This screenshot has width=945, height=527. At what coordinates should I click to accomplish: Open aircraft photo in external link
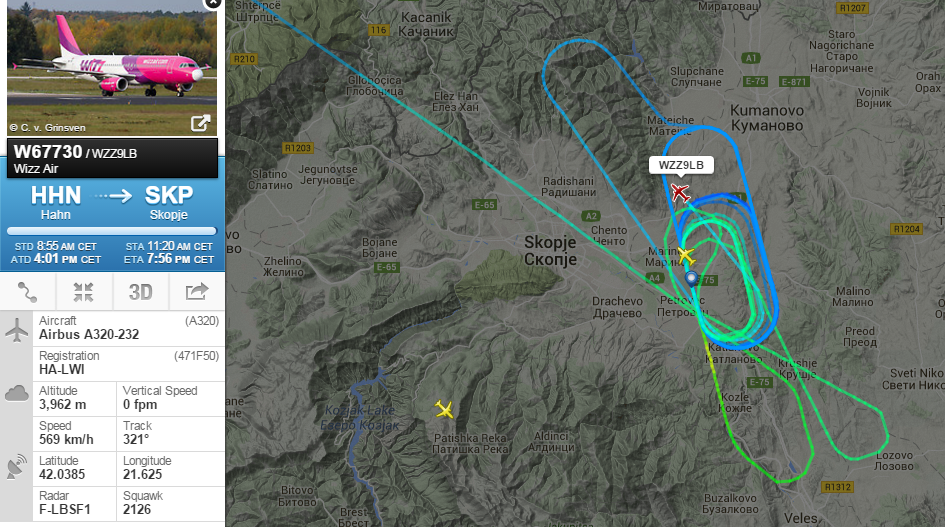click(201, 123)
